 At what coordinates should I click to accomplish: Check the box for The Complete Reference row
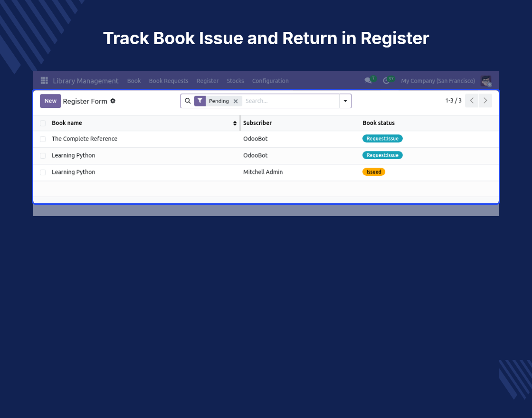coord(43,139)
